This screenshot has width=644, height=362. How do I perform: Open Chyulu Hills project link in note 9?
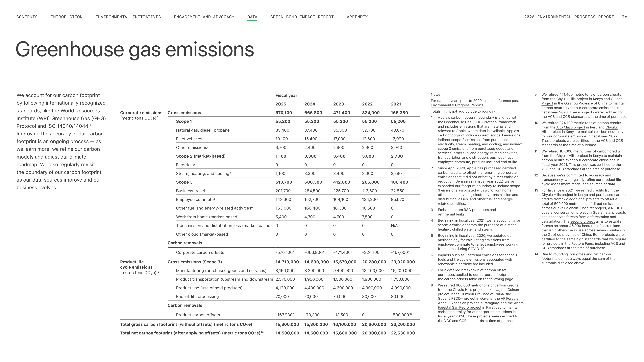pyautogui.click(x=572, y=99)
